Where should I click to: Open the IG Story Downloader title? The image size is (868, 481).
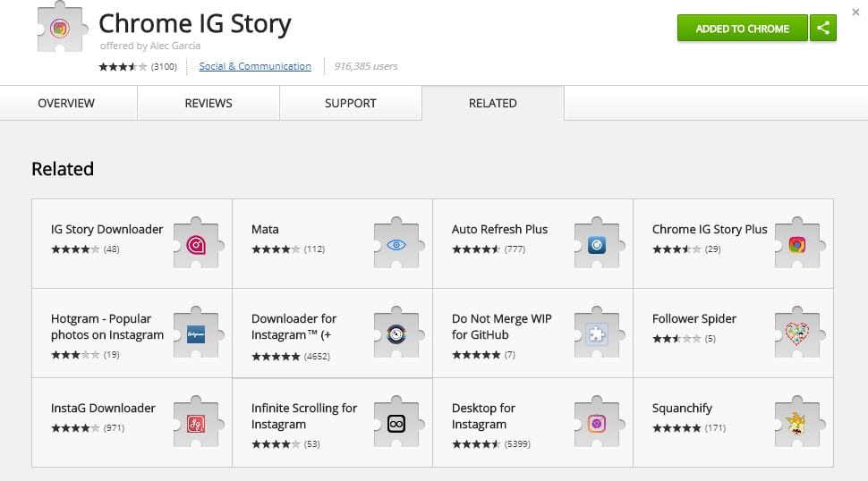click(x=106, y=229)
